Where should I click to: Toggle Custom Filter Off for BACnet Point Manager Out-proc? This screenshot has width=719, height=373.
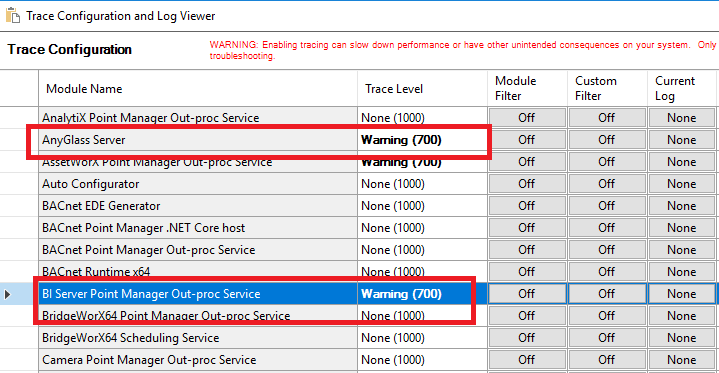point(607,250)
